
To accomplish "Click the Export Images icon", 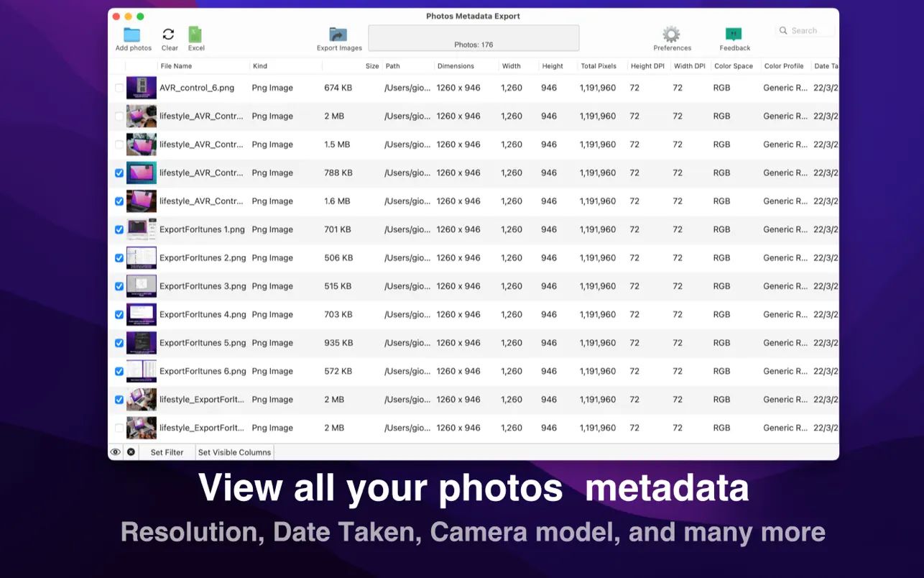I will tap(338, 33).
